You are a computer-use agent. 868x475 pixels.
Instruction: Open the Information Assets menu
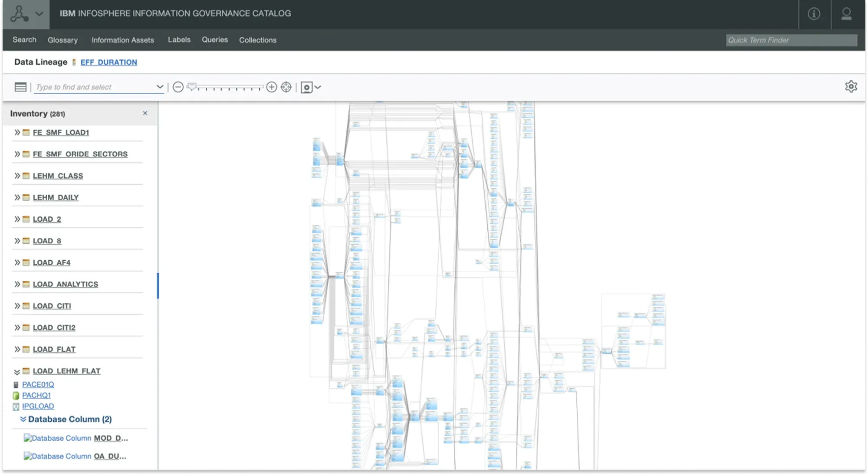coord(123,40)
